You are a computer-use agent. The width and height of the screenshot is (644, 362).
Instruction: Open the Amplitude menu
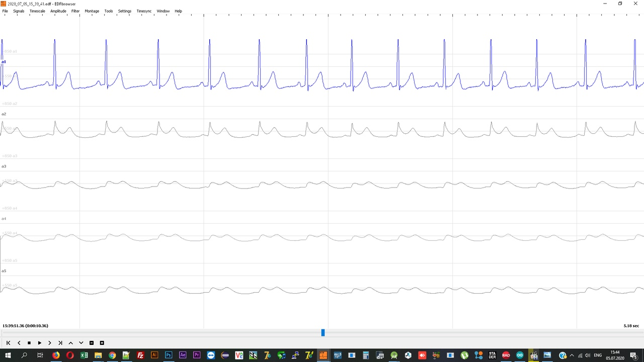tap(58, 11)
